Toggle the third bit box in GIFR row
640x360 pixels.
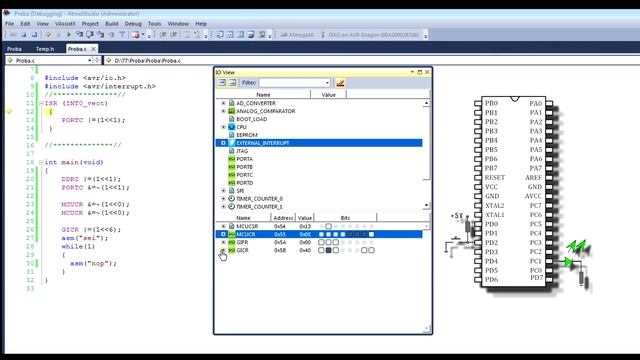tap(336, 242)
